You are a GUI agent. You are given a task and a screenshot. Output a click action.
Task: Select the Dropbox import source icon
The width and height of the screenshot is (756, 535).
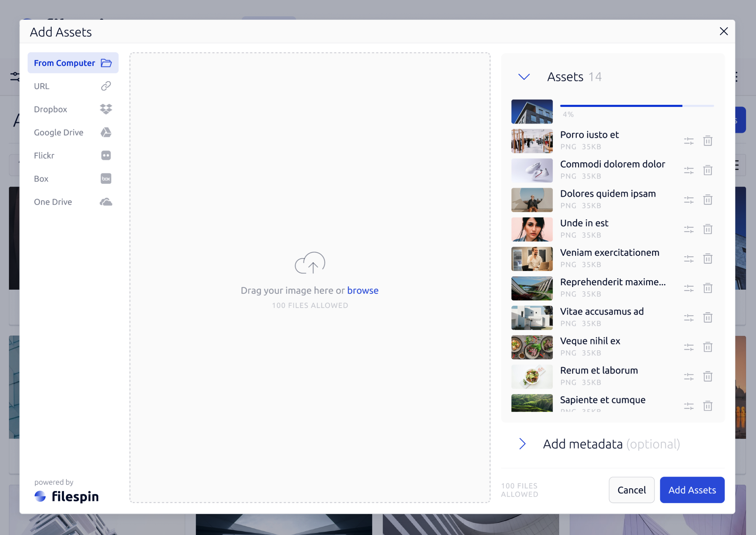pos(105,109)
